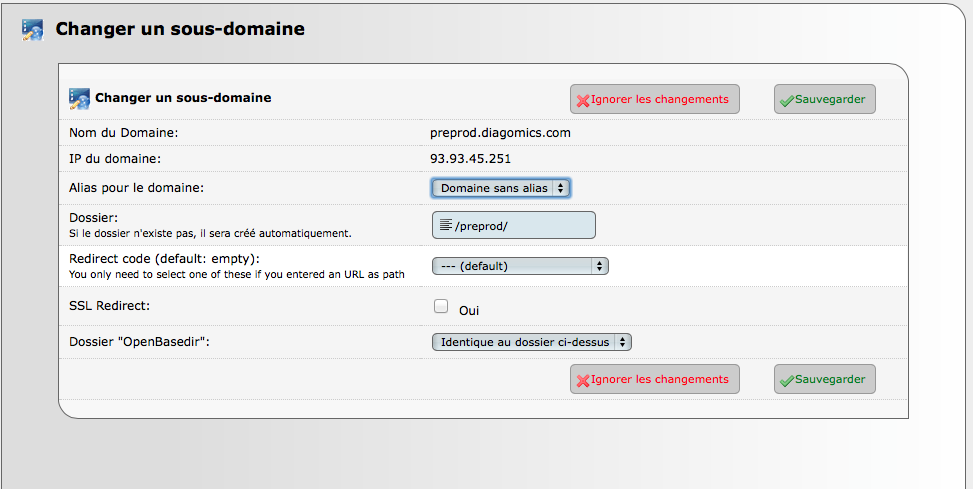Open the Domaine sans alias dropdown

point(500,188)
